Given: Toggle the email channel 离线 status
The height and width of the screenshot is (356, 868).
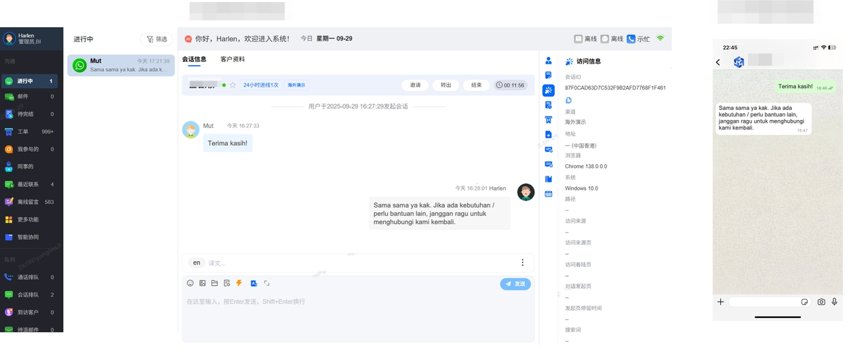Looking at the screenshot, I should click(585, 39).
